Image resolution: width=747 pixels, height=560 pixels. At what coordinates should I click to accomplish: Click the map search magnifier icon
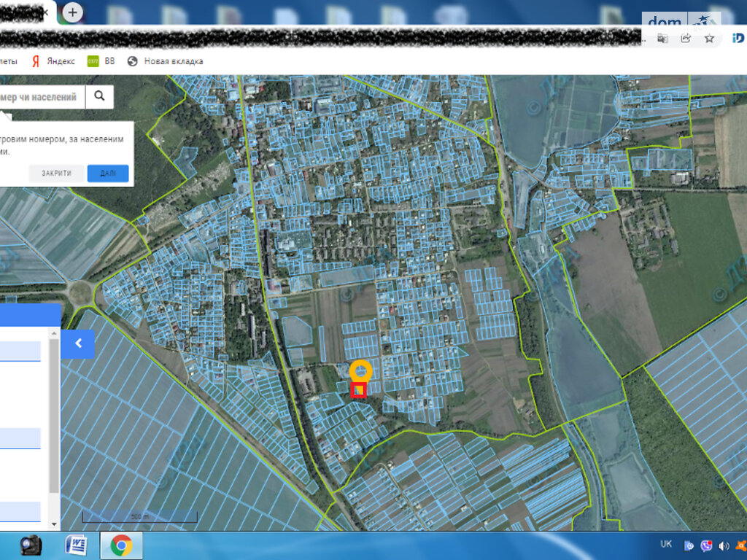99,96
